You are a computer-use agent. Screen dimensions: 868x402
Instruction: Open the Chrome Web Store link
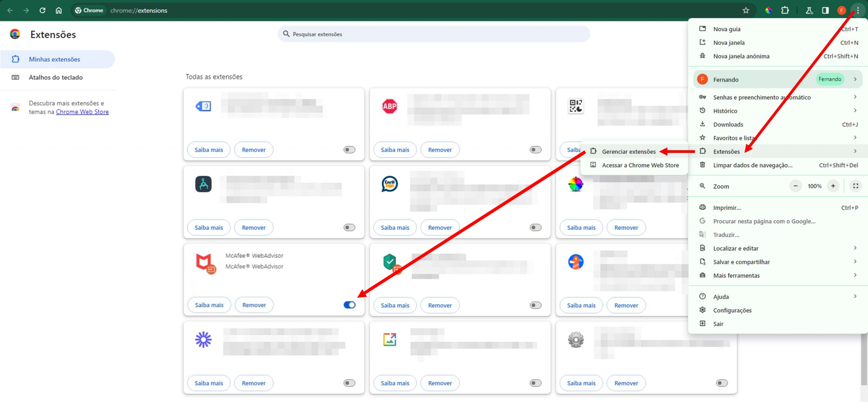pyautogui.click(x=82, y=112)
